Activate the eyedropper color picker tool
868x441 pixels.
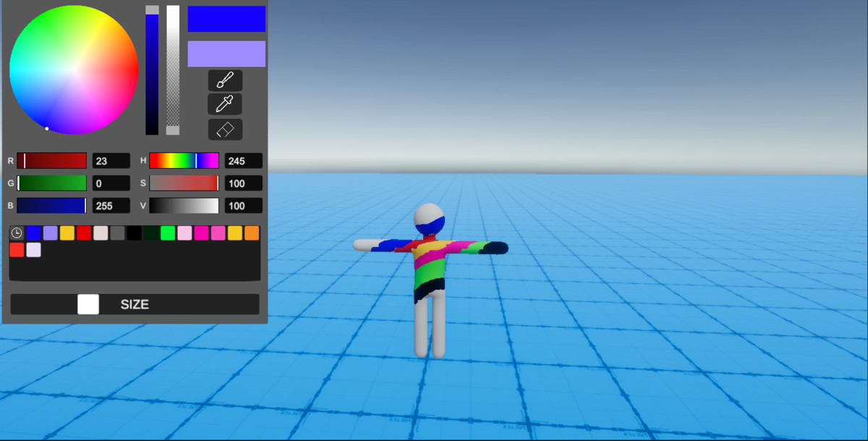(225, 104)
